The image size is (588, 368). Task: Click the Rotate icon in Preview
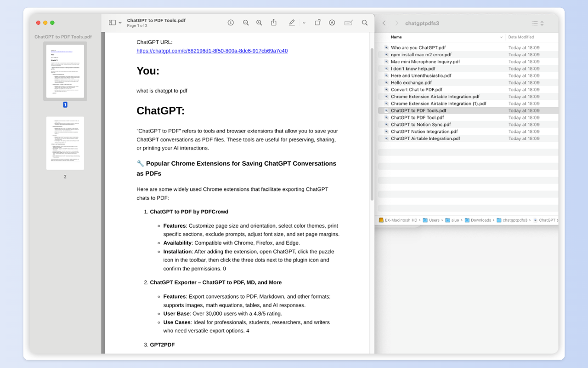[x=317, y=22]
